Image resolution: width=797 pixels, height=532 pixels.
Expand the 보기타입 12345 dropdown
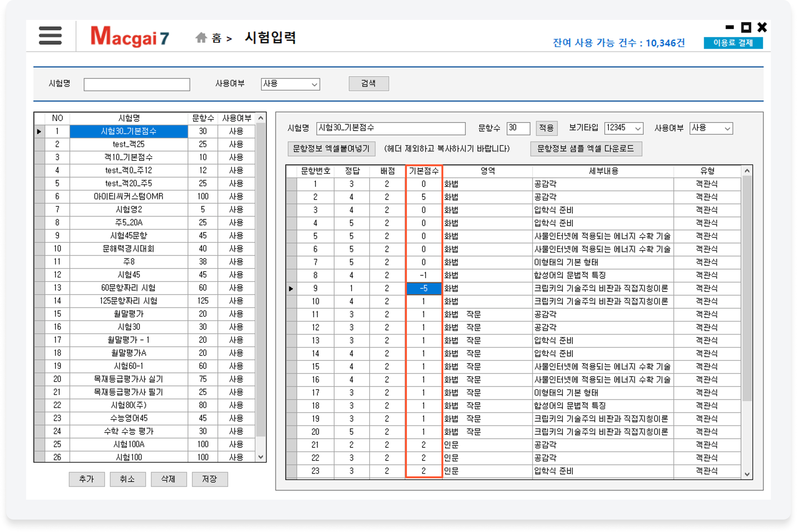click(624, 128)
